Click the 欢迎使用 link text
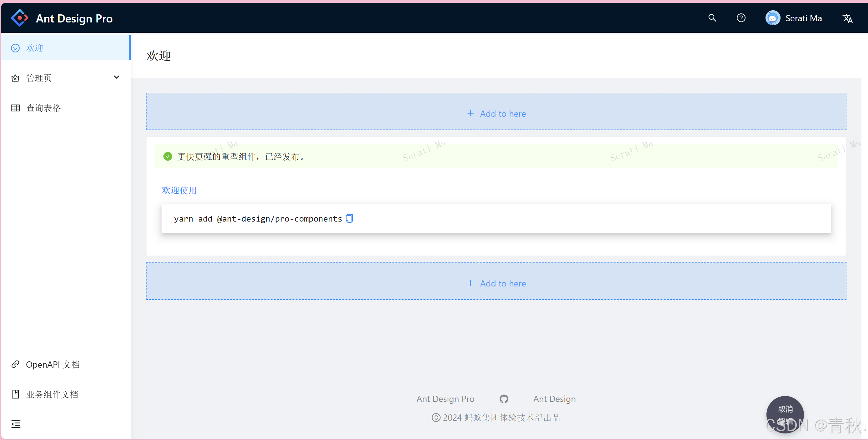Screen dimensions: 868x440 click(x=179, y=190)
